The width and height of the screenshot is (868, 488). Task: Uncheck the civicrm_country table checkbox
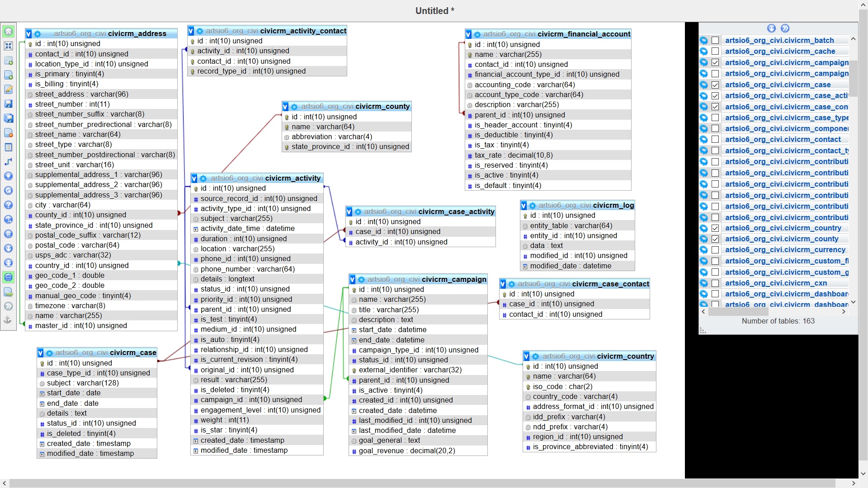715,228
